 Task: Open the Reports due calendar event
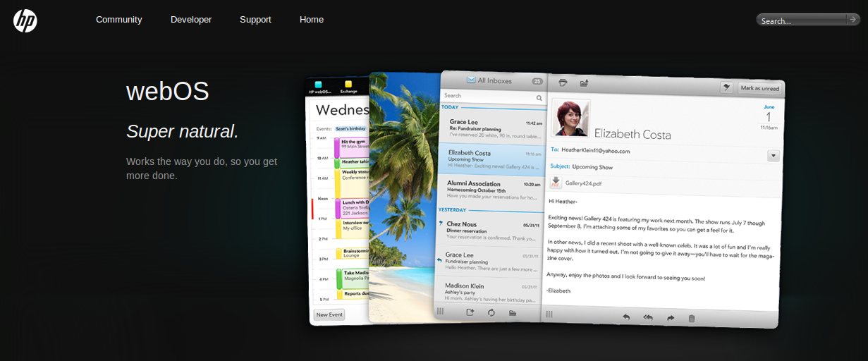(x=355, y=293)
